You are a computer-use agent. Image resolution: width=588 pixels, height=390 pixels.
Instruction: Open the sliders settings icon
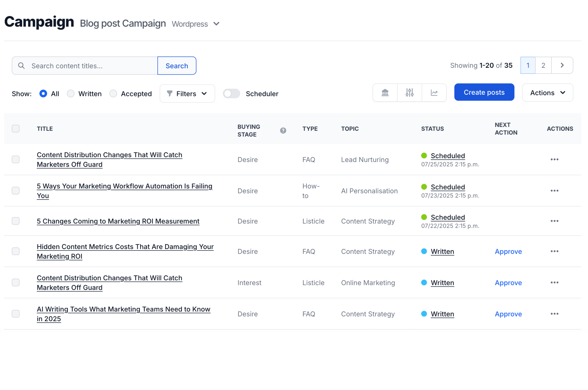pos(409,93)
